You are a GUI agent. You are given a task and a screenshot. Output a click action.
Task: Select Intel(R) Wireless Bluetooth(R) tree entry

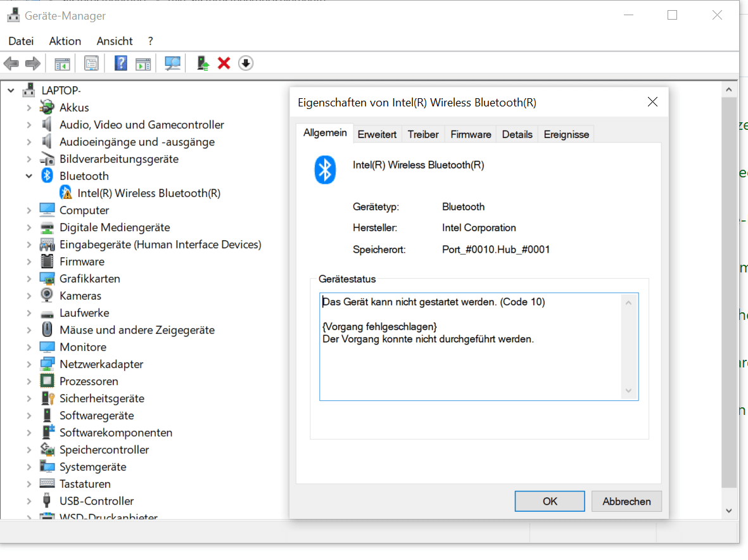tap(149, 193)
